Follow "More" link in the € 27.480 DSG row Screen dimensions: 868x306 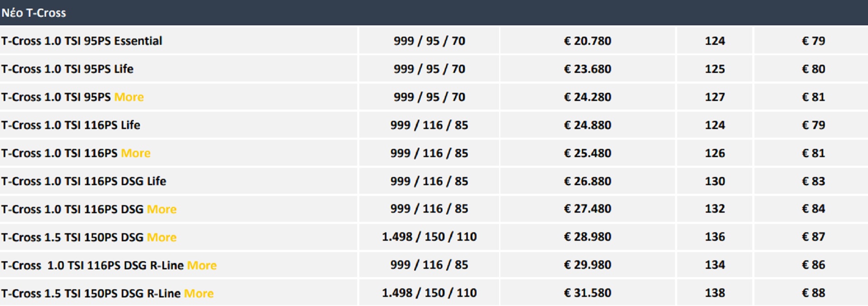(x=161, y=209)
